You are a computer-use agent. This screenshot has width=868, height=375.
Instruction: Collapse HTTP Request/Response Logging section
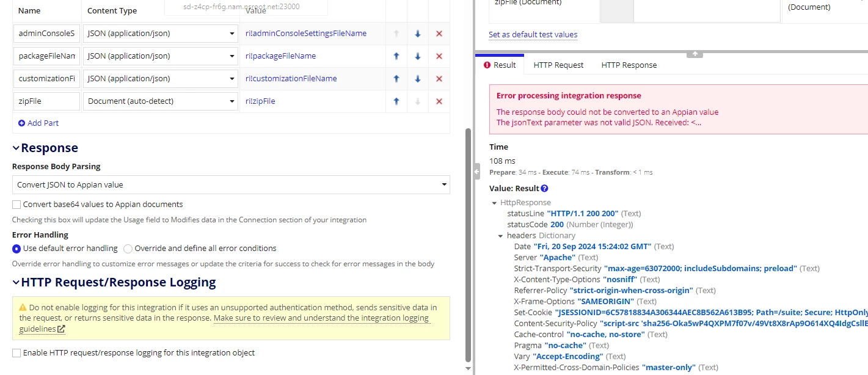(x=16, y=282)
